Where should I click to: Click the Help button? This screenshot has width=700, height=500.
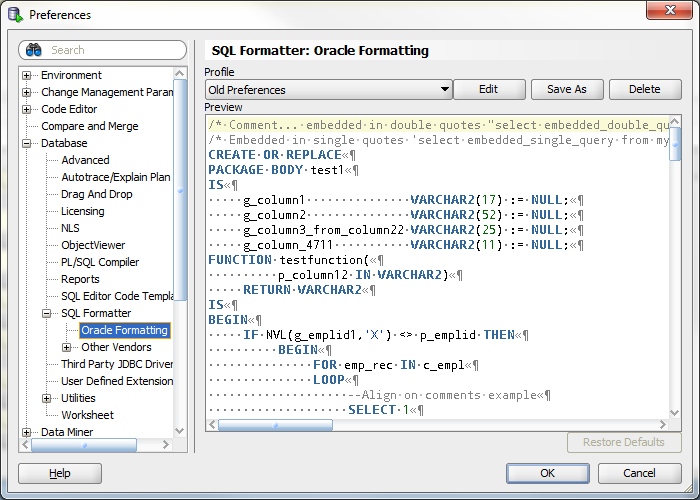[60, 473]
